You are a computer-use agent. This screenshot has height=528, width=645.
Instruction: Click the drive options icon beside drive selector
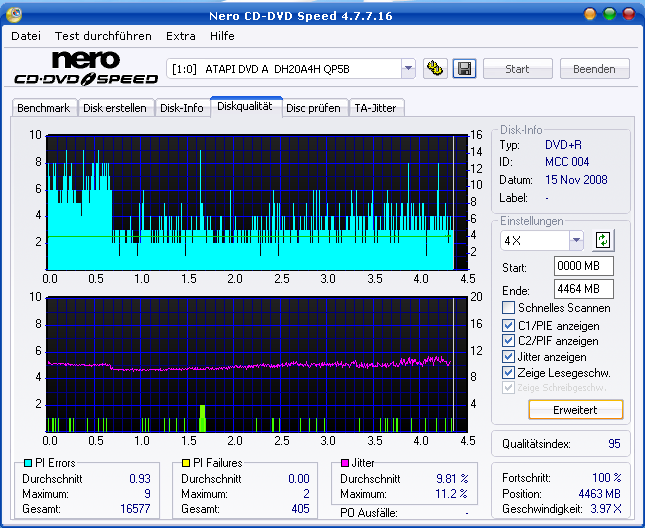[x=435, y=69]
